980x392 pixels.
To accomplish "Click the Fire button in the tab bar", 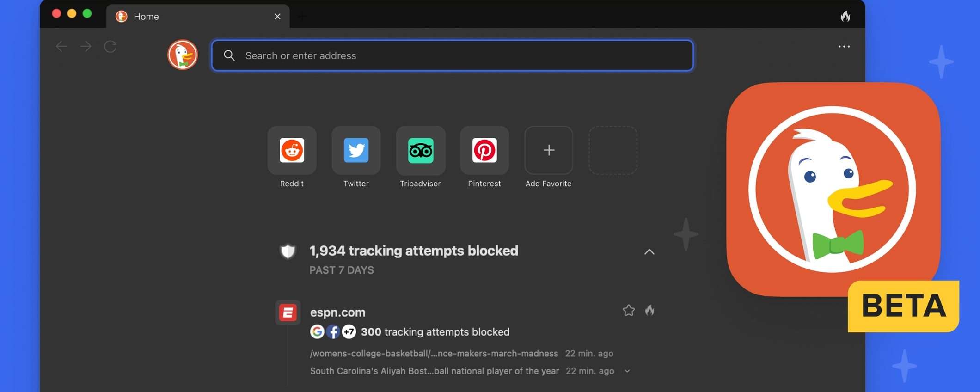I will [845, 17].
